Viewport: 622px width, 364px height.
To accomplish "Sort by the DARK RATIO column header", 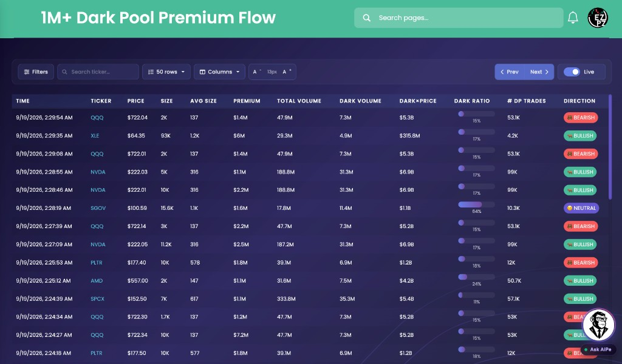I will coord(471,101).
